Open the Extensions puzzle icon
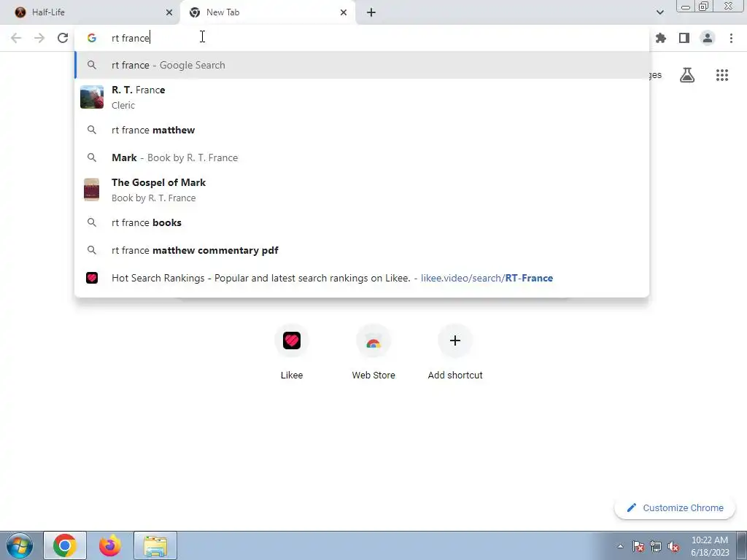The width and height of the screenshot is (747, 560). (661, 38)
